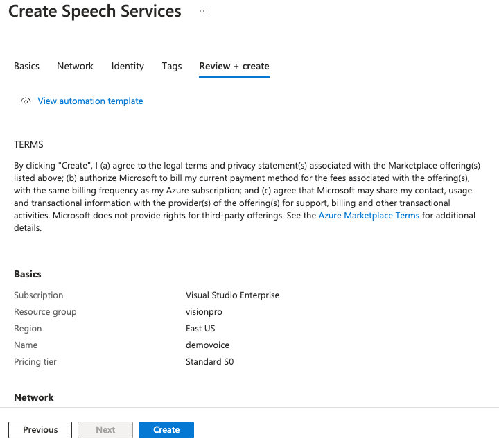Click the TERMS heading

[x=28, y=145]
